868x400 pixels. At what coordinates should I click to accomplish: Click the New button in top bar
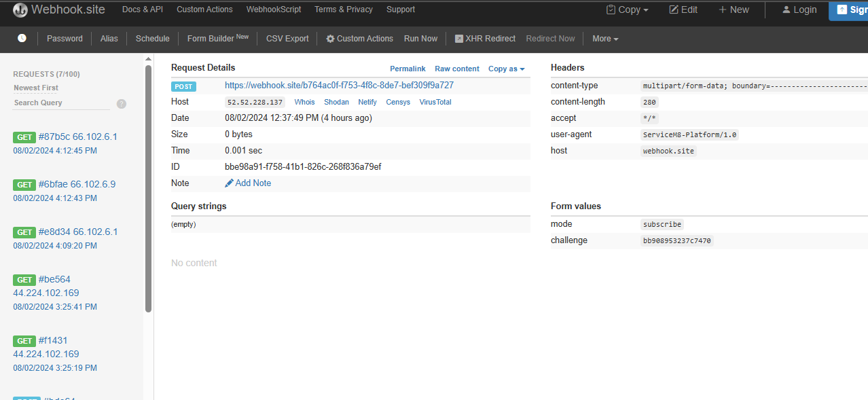point(734,10)
